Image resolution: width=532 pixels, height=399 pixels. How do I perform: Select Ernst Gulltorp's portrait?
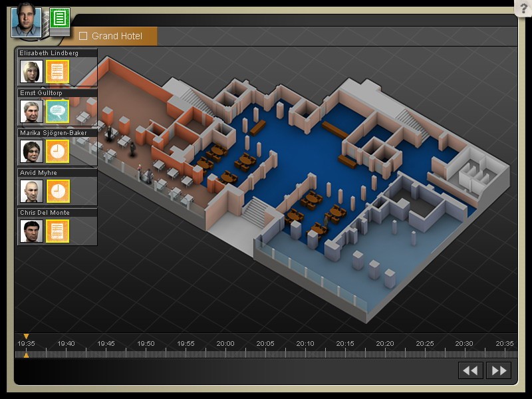coord(31,111)
